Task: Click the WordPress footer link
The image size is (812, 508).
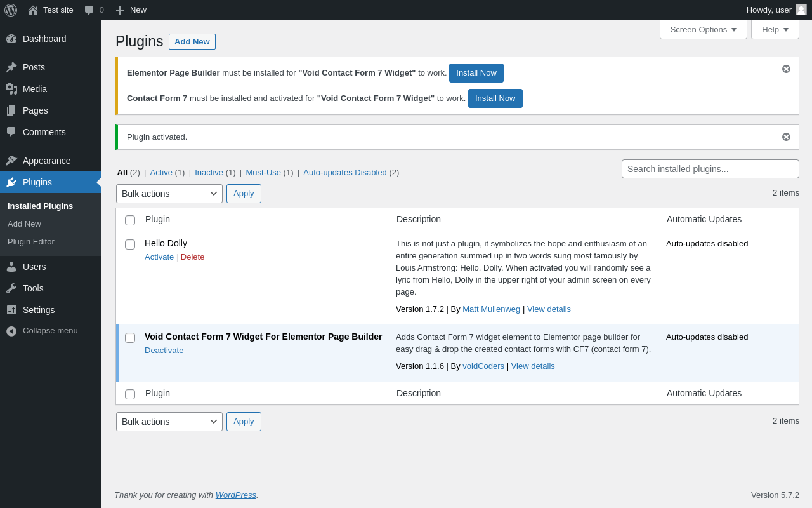Action: [x=236, y=495]
